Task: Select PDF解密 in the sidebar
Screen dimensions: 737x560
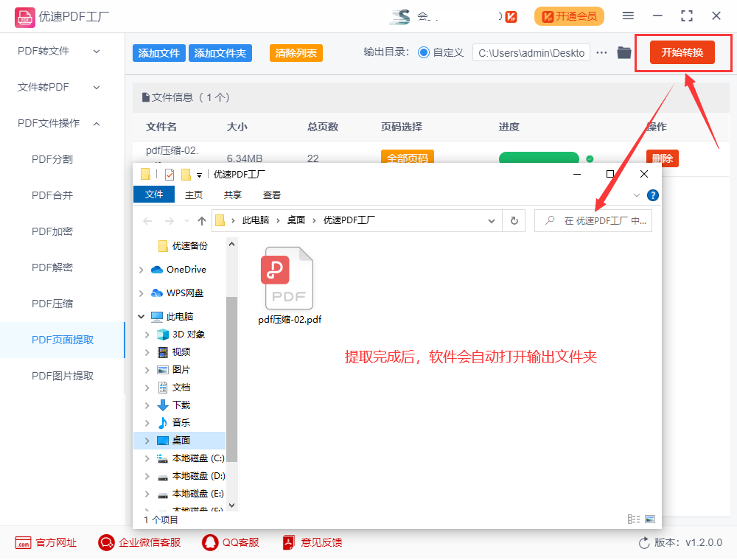Action: point(52,267)
